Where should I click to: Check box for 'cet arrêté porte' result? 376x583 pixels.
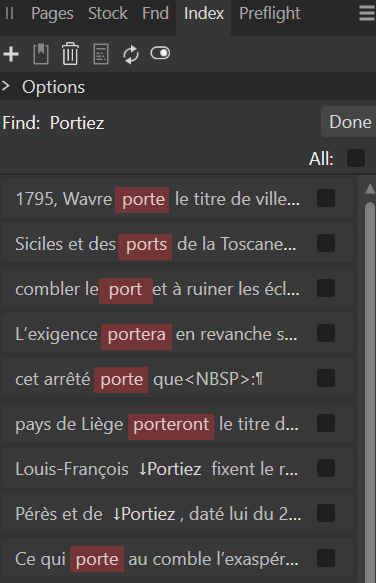pos(326,378)
